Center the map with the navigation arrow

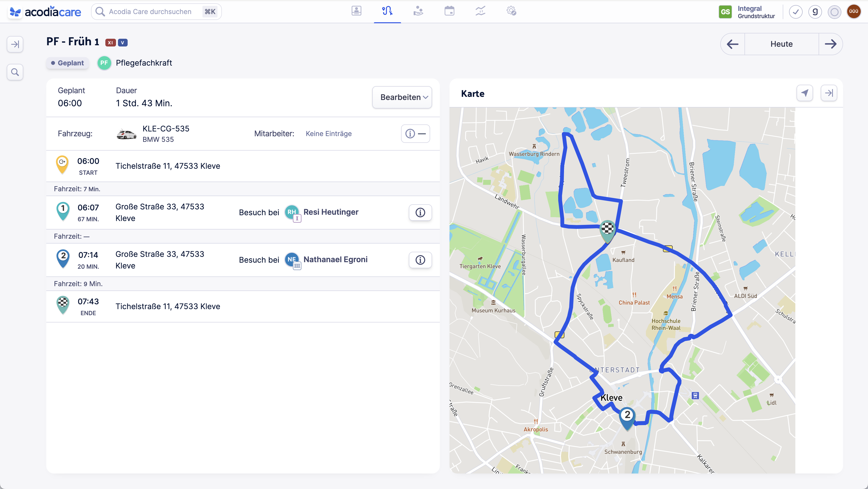coord(805,93)
